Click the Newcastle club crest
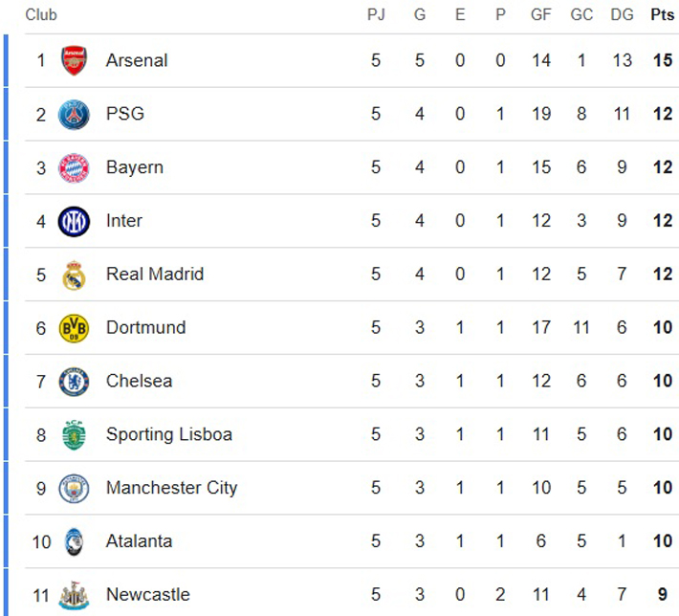The height and width of the screenshot is (616, 679). (x=74, y=596)
